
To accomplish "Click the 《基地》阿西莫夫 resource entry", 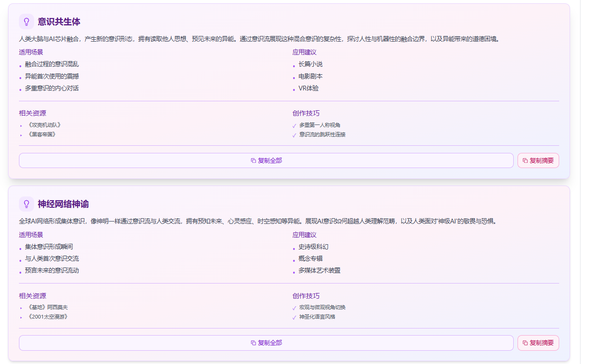I will pos(46,307).
